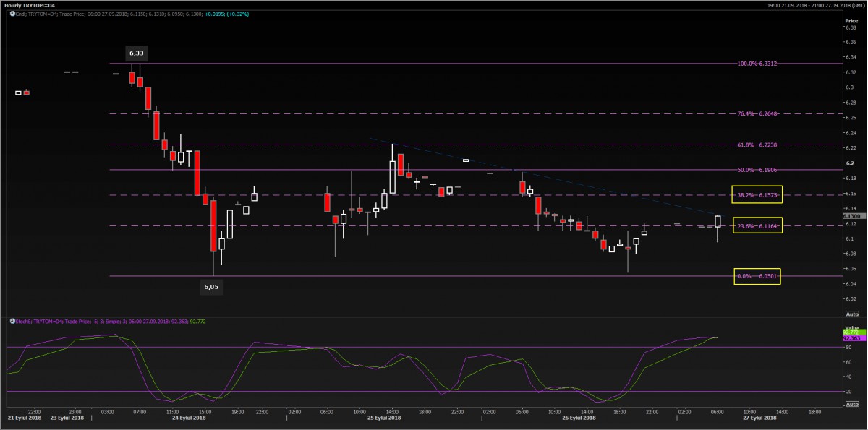
Task: Click the clock icon beside the Cndl label
Action: (x=12, y=14)
